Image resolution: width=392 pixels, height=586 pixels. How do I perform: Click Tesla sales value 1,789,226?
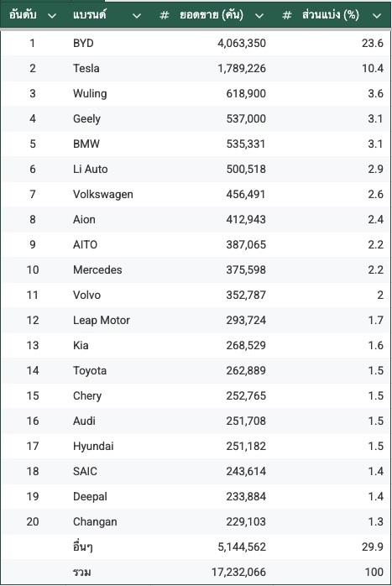pyautogui.click(x=242, y=68)
